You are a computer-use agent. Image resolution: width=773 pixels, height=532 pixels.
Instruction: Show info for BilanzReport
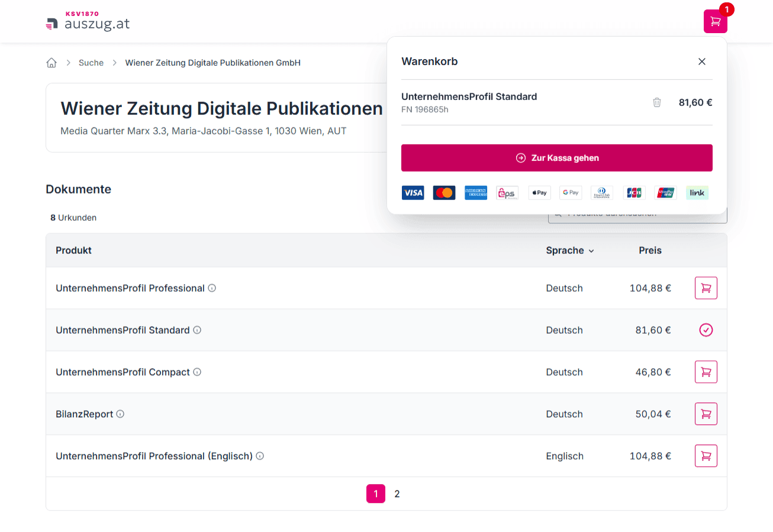click(120, 414)
